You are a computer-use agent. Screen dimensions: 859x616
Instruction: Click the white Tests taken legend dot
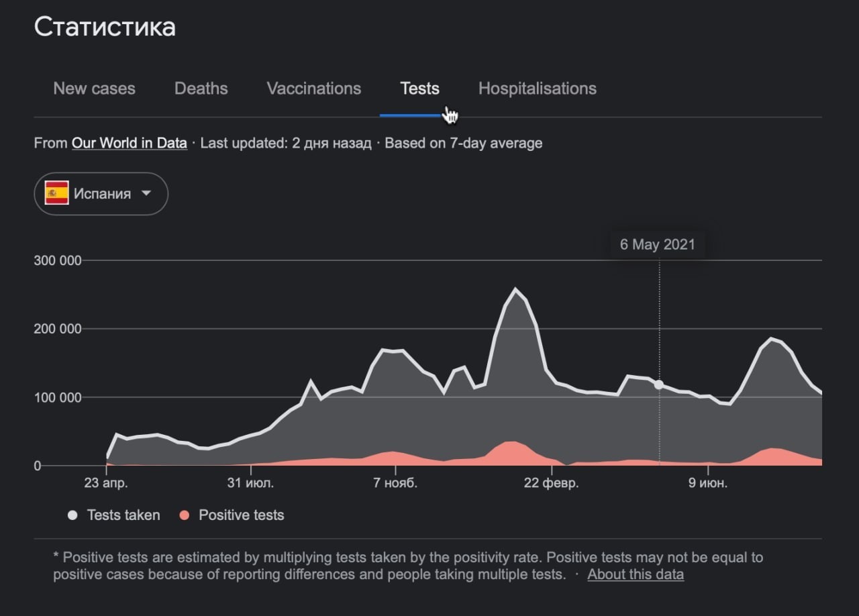coord(72,515)
